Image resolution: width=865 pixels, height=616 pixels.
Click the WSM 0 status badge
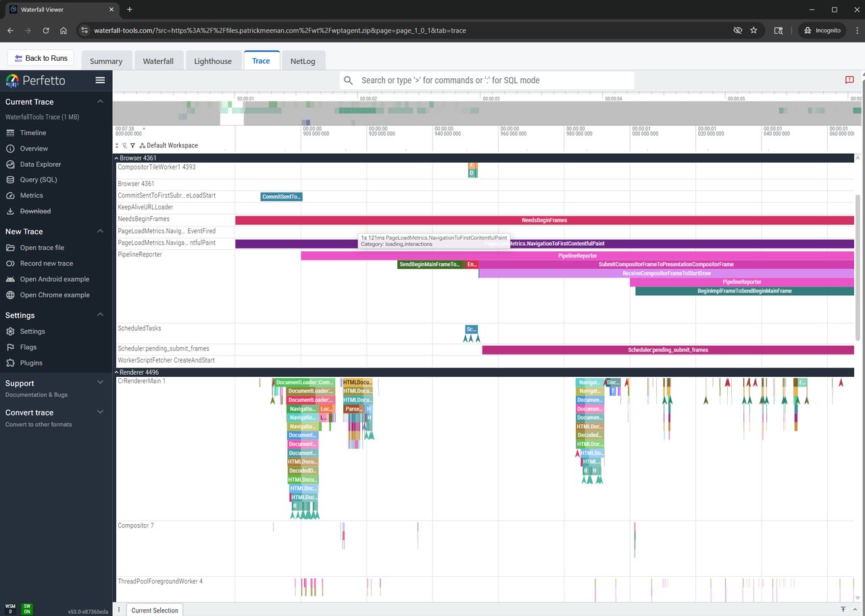point(10,608)
